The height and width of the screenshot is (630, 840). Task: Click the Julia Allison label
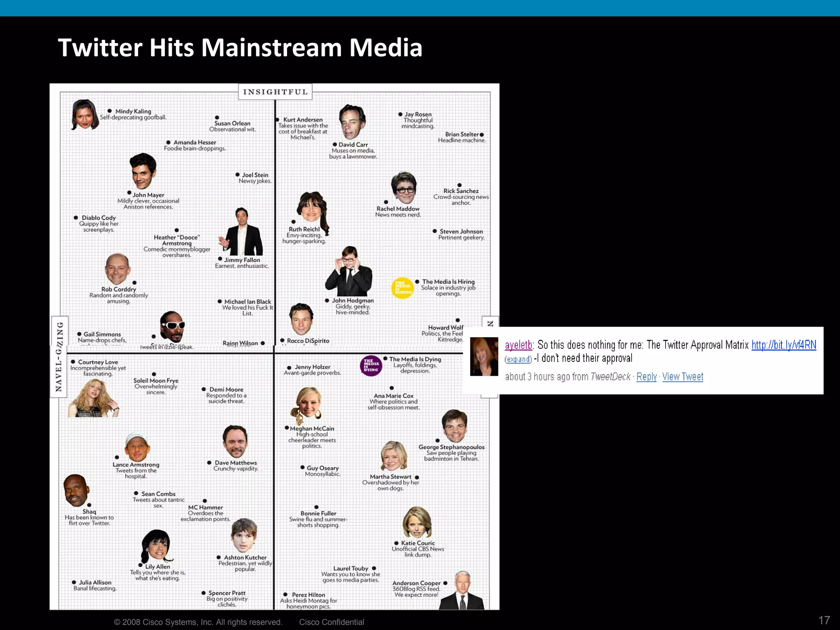(95, 583)
